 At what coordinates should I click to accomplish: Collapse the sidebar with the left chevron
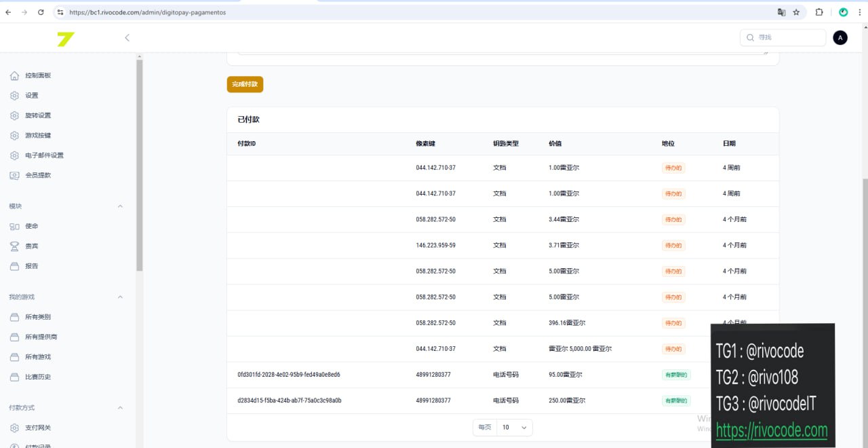click(127, 38)
